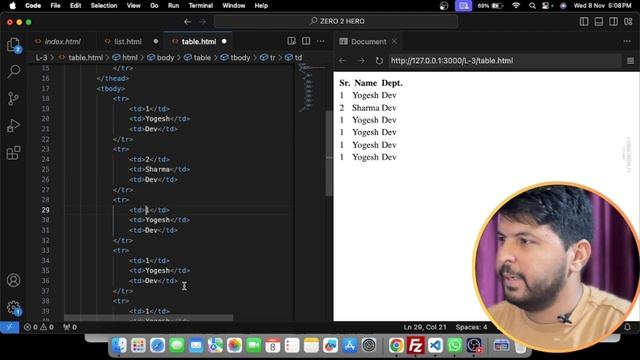Open WhatsApp from the Dock
This screenshot has height=360, width=640.
[x=455, y=346]
